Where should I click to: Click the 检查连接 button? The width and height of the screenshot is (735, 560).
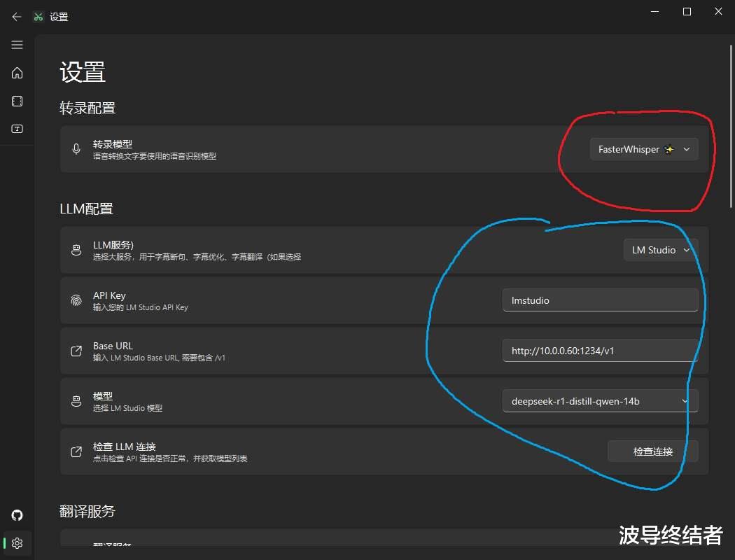click(653, 451)
